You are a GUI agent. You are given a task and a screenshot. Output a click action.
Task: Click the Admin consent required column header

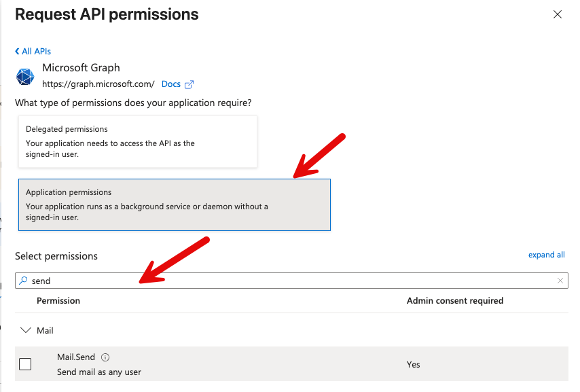point(455,300)
